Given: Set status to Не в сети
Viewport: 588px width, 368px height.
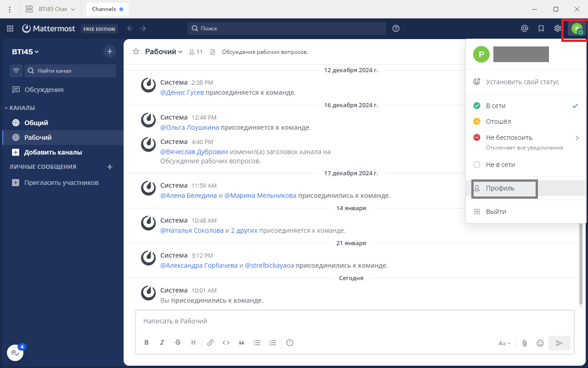Looking at the screenshot, I should click(x=500, y=165).
